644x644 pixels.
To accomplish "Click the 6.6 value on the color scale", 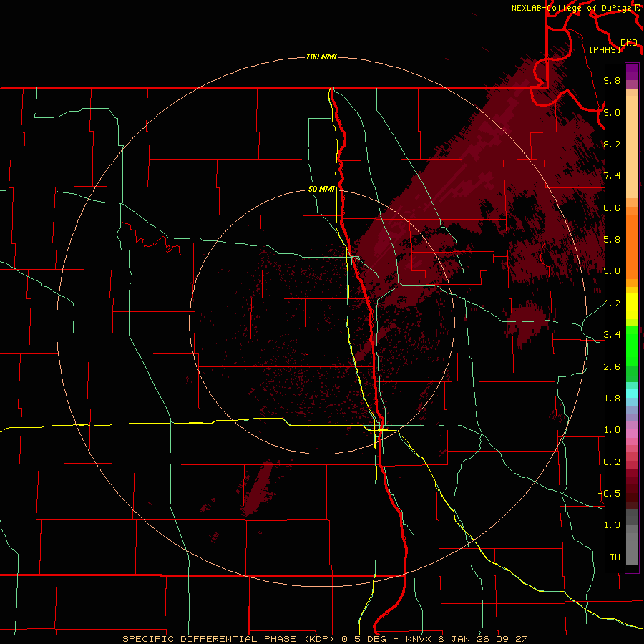I will coord(612,208).
